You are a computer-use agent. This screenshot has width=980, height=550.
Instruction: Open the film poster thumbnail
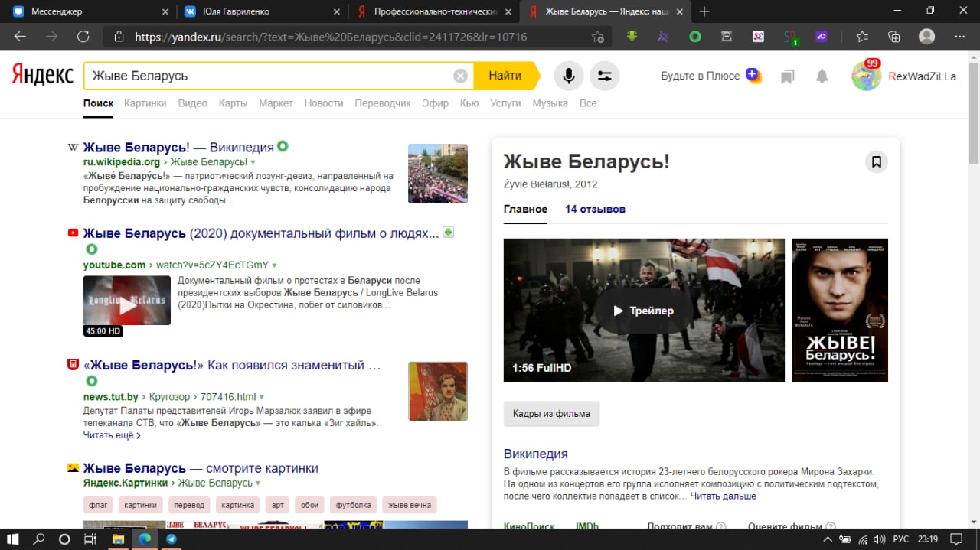tap(840, 311)
